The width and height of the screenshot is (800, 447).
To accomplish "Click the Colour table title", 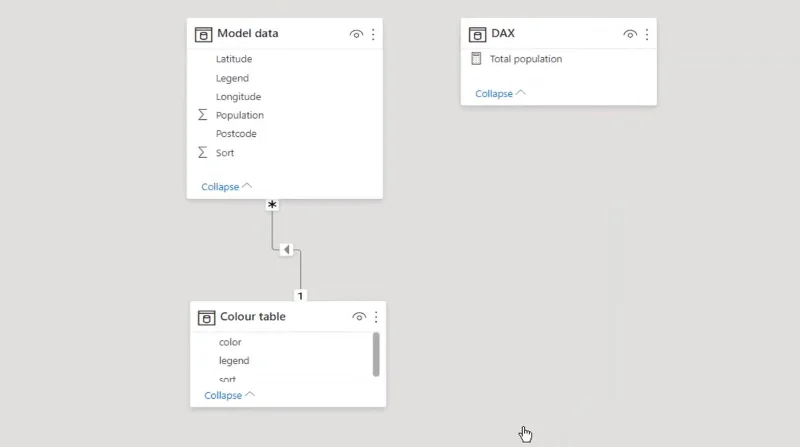I will pyautogui.click(x=253, y=316).
